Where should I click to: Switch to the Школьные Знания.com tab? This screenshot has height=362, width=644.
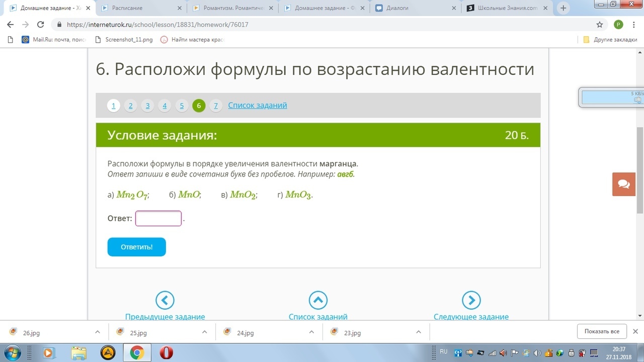(507, 8)
